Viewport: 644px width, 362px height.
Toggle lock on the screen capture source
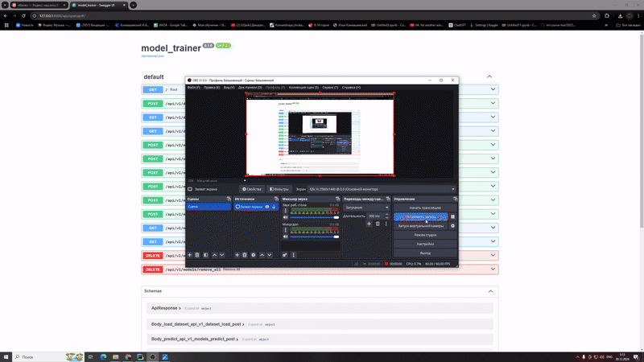274,207
